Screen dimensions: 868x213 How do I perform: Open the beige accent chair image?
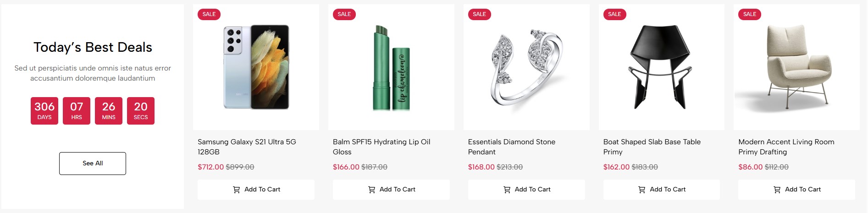click(796, 67)
